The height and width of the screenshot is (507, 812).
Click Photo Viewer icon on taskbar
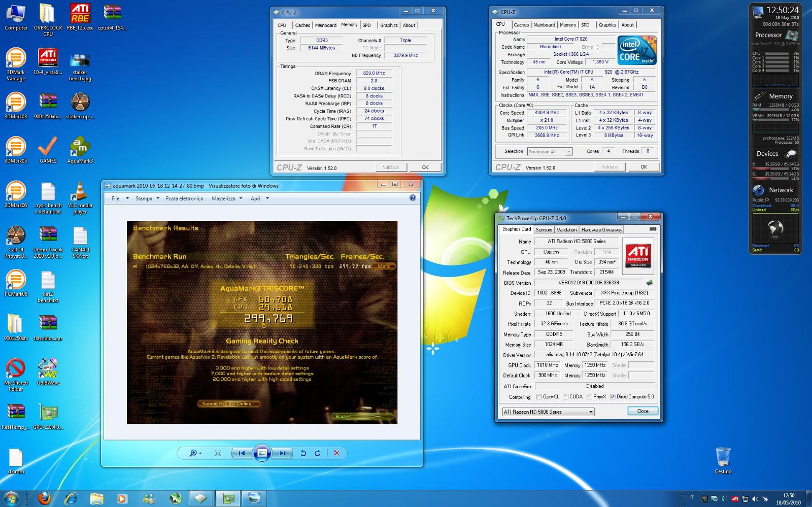(254, 498)
